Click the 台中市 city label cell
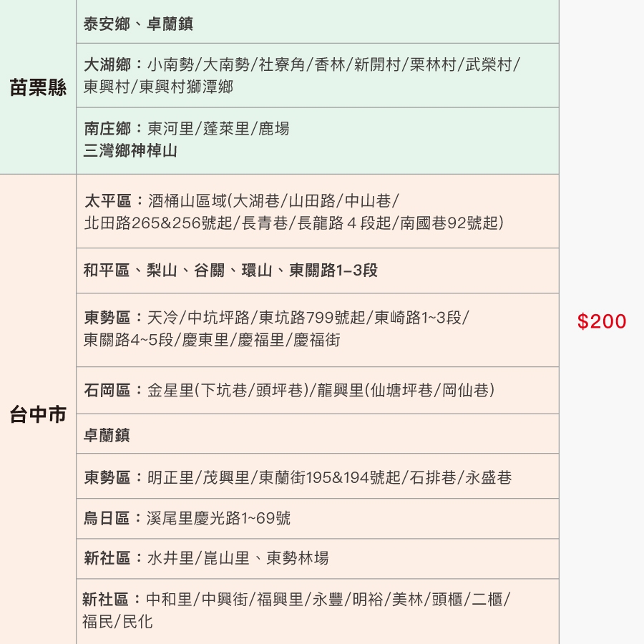 click(x=38, y=415)
